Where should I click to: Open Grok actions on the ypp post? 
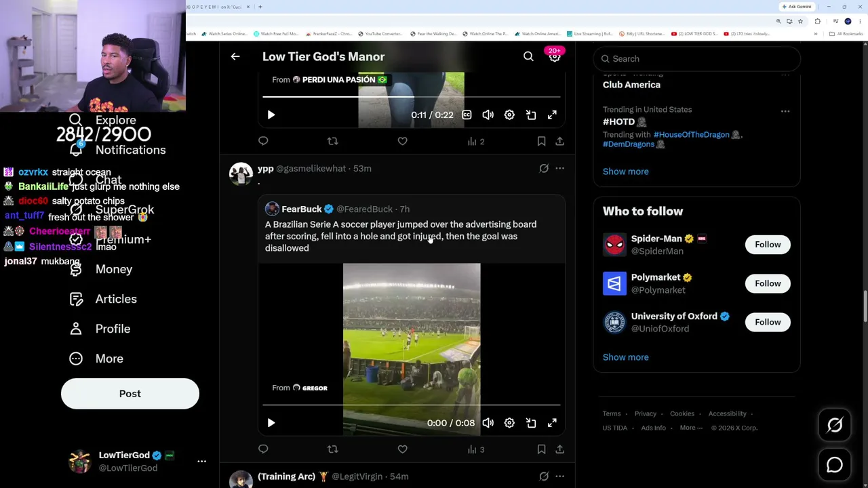544,168
